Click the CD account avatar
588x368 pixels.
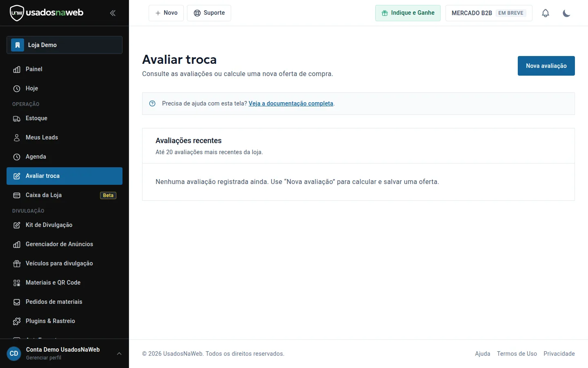[x=14, y=354]
